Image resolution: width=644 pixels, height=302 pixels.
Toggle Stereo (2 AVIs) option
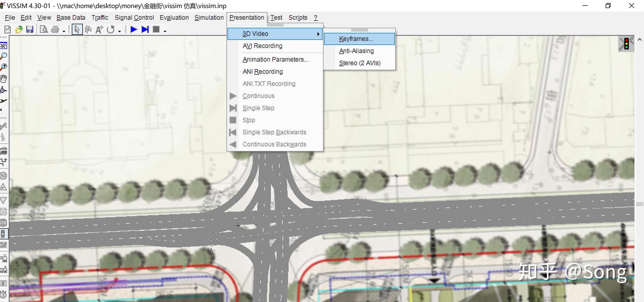click(x=359, y=63)
